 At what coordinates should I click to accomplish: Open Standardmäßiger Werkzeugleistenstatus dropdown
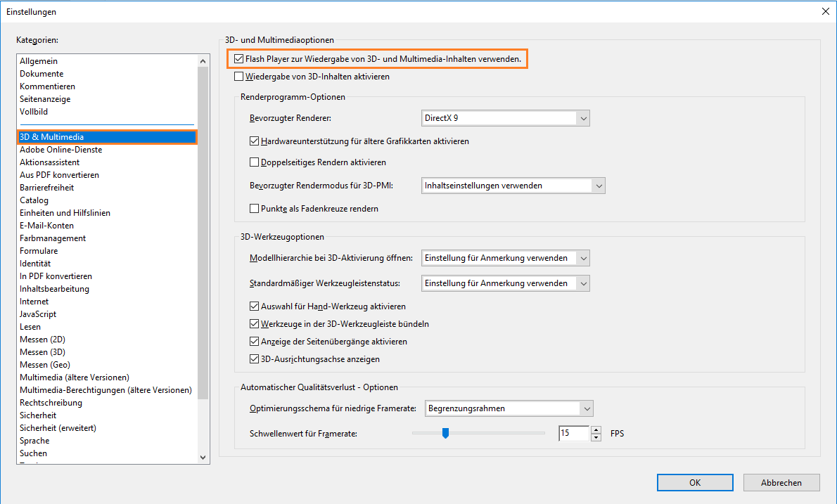pos(506,283)
